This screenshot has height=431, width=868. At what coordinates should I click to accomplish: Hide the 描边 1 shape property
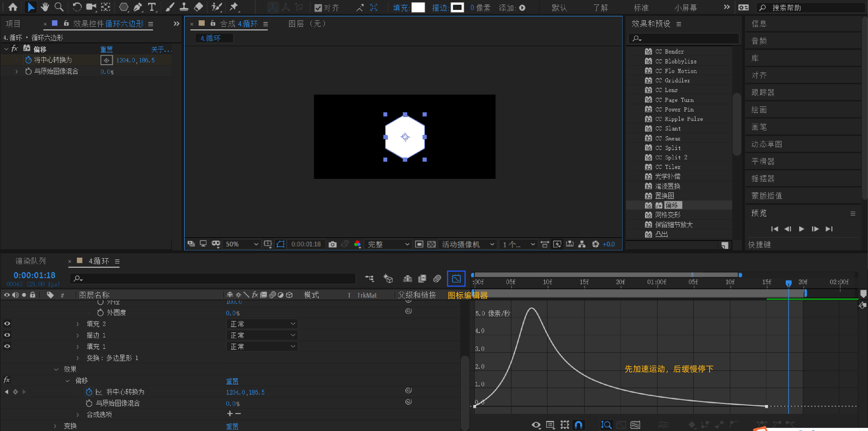point(7,335)
